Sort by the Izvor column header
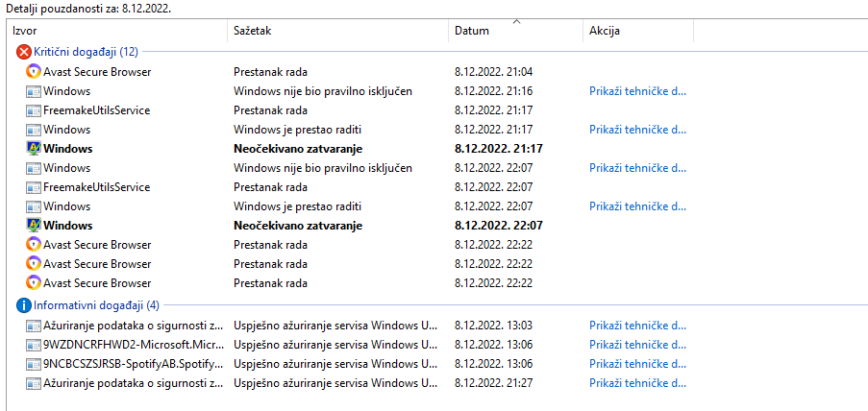Image resolution: width=868 pixels, height=411 pixels. coord(117,31)
